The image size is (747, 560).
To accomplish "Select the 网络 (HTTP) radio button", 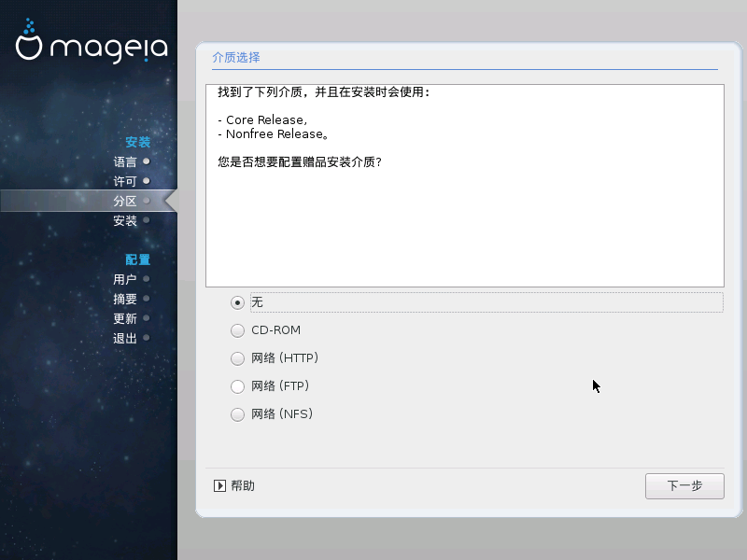I will click(x=237, y=358).
